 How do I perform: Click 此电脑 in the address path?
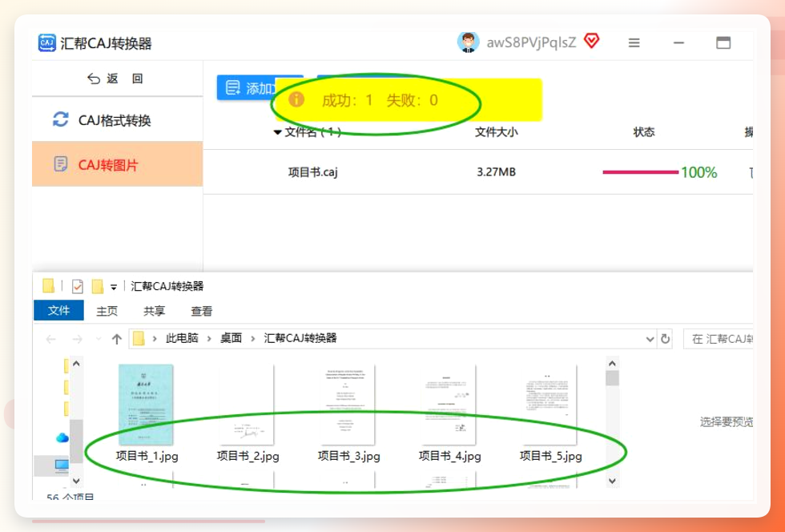click(182, 339)
